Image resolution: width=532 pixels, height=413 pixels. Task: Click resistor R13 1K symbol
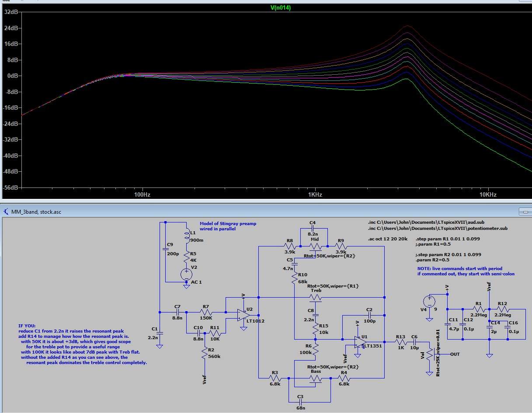click(x=400, y=342)
